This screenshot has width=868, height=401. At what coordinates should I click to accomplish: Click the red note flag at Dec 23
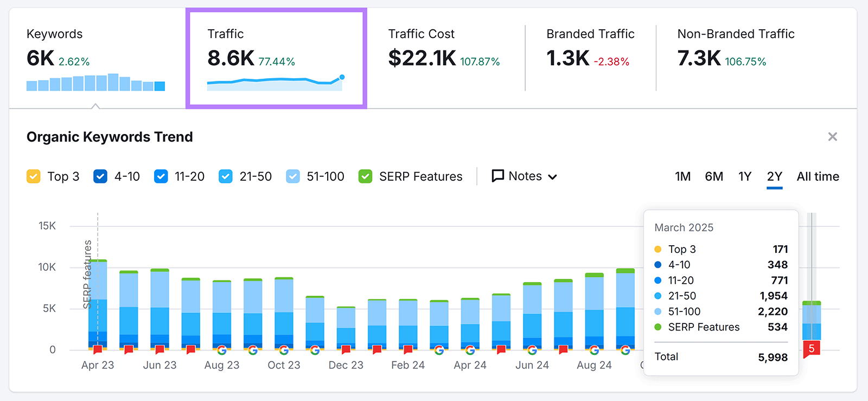tap(346, 350)
